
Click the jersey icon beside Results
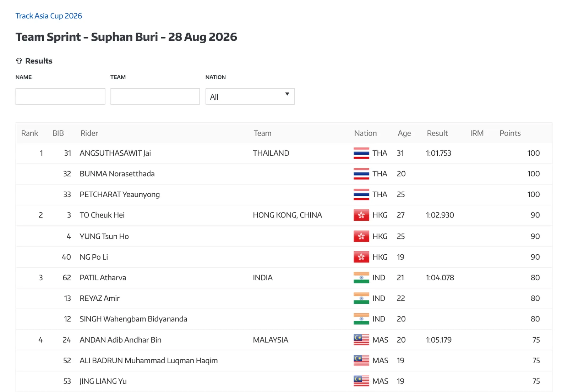[x=19, y=61]
